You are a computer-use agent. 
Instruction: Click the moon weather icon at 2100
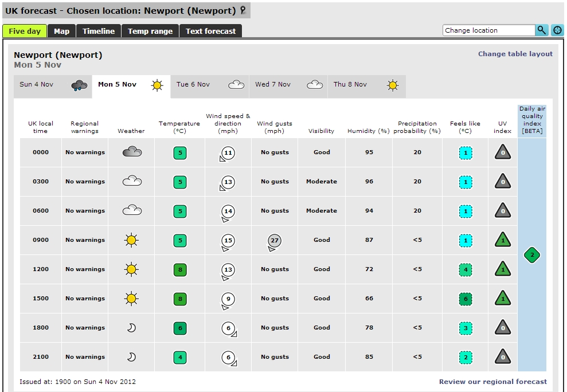coord(131,357)
